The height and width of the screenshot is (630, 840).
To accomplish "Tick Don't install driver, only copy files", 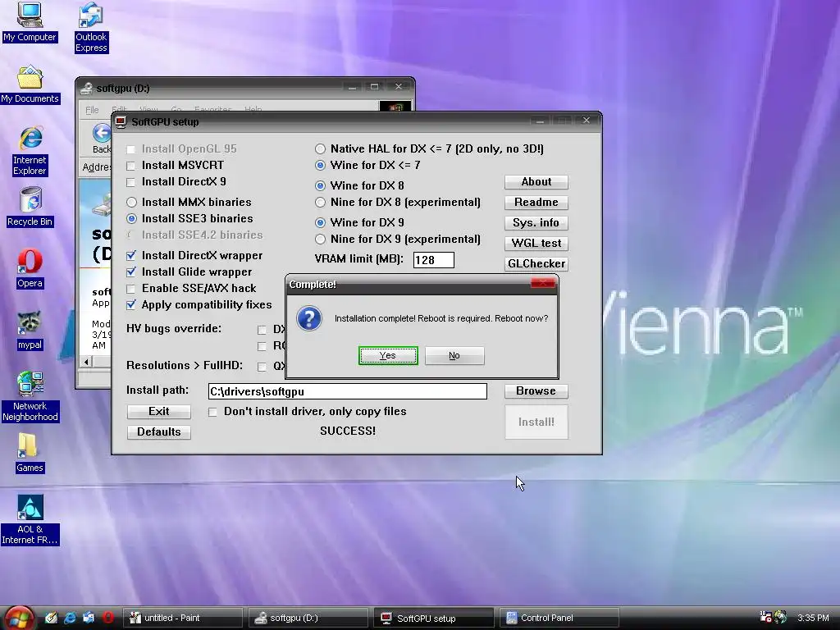I will pyautogui.click(x=212, y=412).
